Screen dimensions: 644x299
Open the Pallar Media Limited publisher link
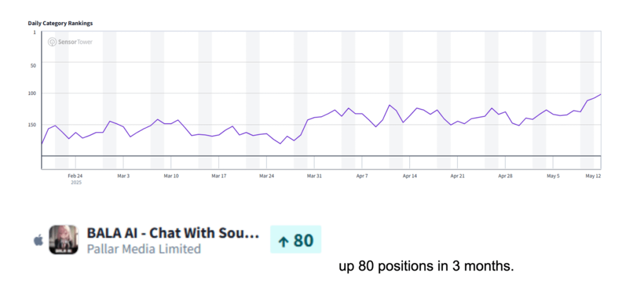click(144, 249)
